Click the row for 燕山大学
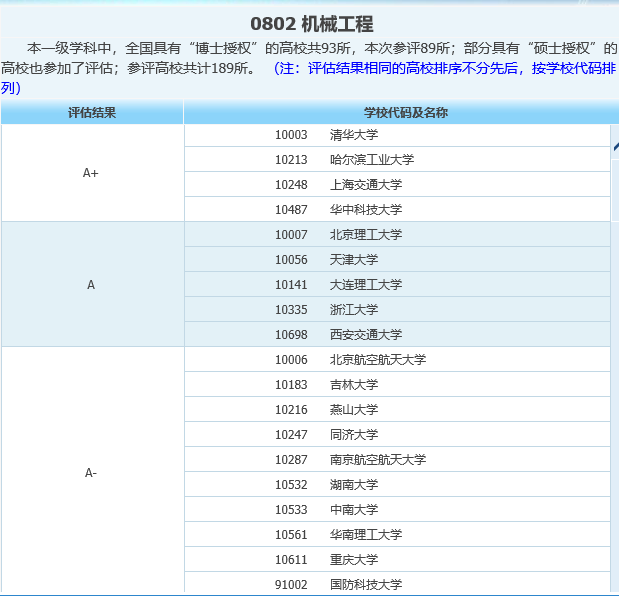The height and width of the screenshot is (597, 619). [x=397, y=409]
